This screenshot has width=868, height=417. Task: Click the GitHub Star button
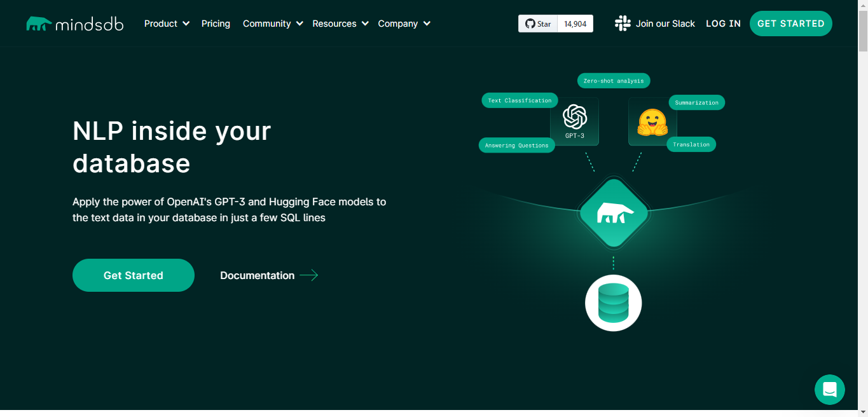(x=538, y=24)
